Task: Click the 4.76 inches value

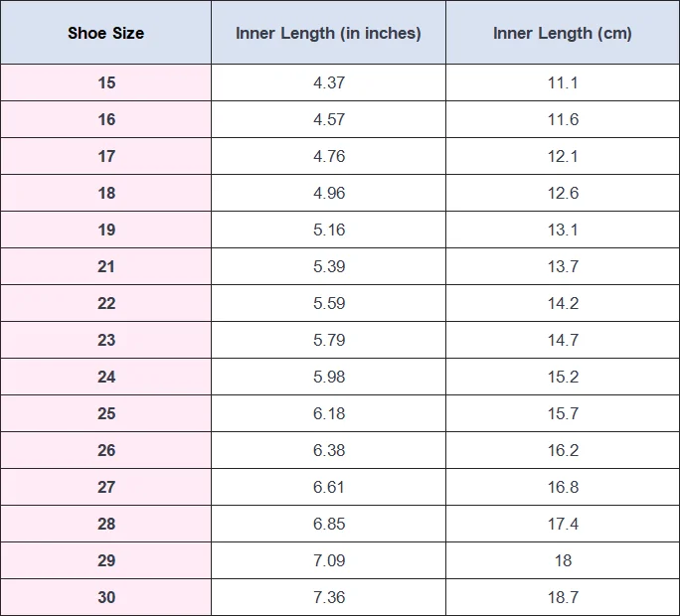Action: tap(329, 157)
